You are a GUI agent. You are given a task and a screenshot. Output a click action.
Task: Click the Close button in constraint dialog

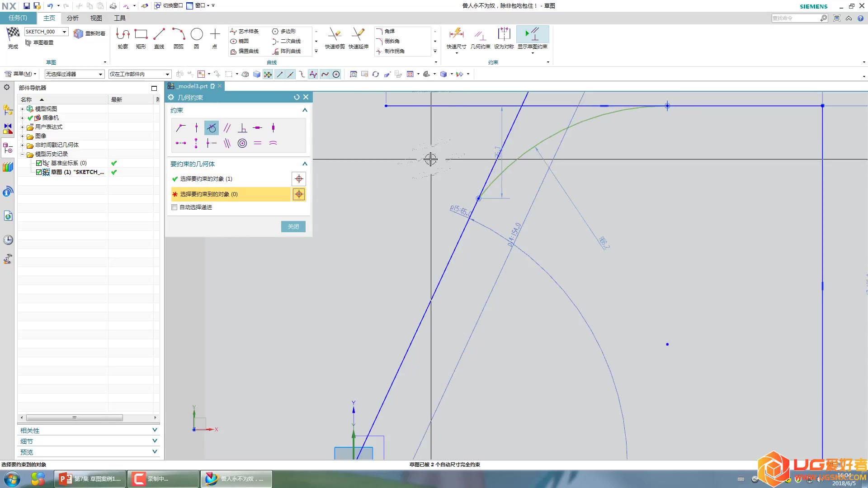click(x=293, y=226)
